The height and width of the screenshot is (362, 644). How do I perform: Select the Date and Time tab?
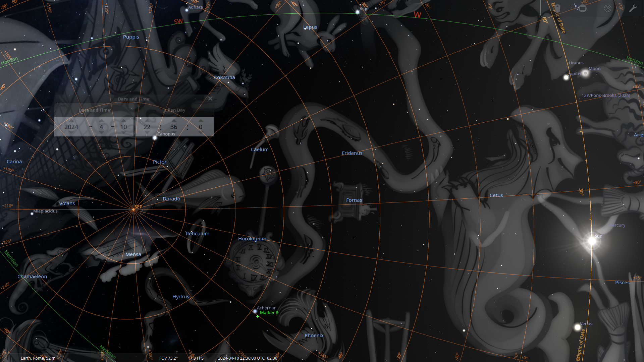[94, 110]
